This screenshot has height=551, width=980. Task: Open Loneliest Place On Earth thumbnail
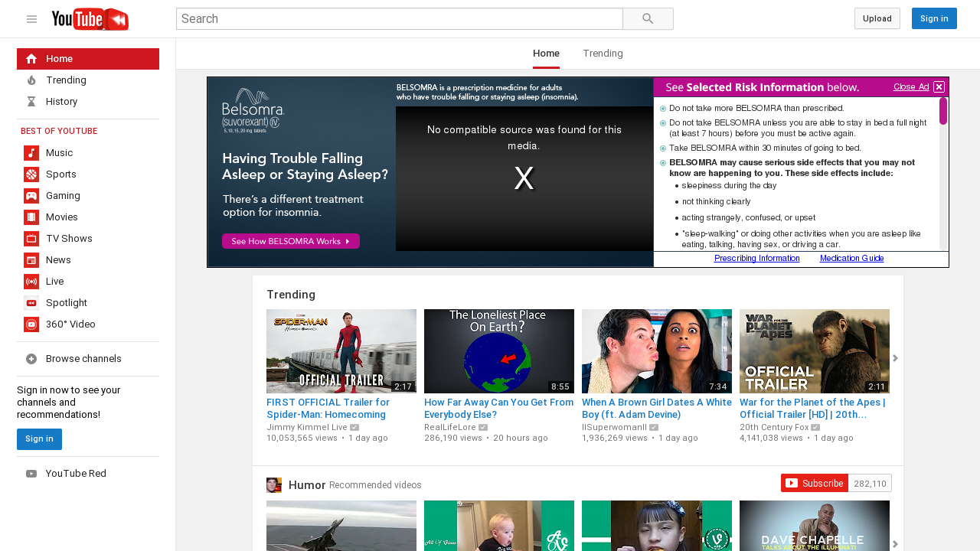tap(499, 351)
